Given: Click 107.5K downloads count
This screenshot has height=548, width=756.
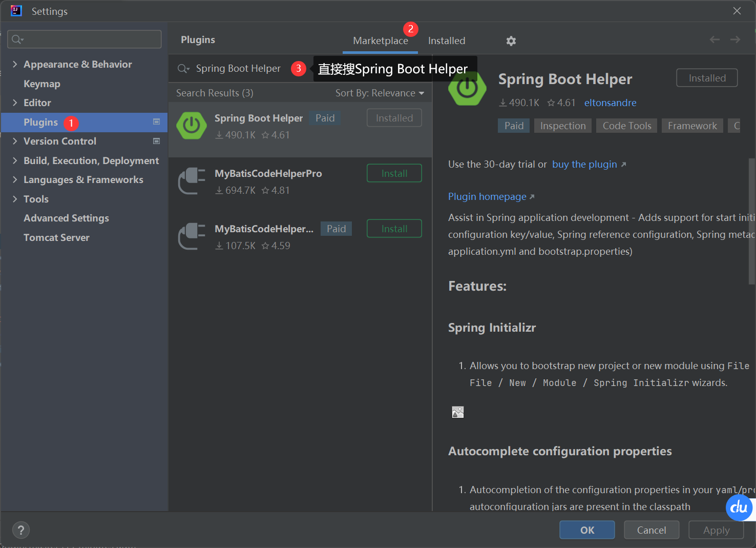Looking at the screenshot, I should pyautogui.click(x=236, y=246).
